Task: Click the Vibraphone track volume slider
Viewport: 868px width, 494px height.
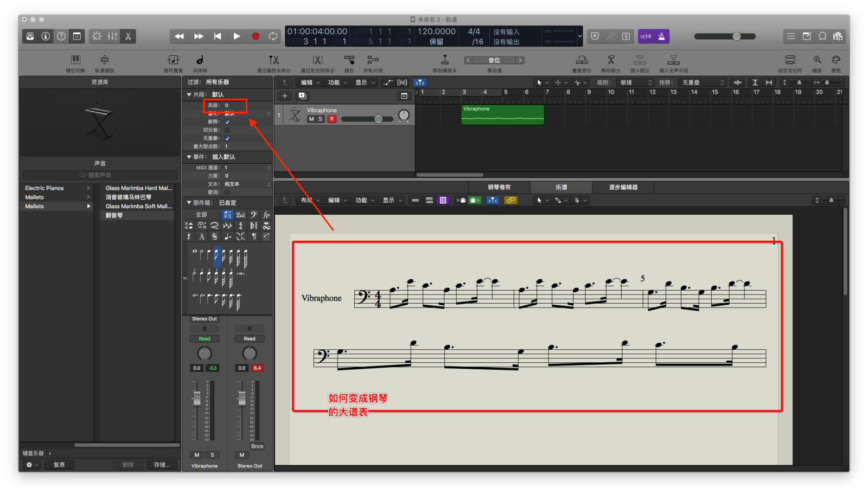Action: [x=367, y=119]
